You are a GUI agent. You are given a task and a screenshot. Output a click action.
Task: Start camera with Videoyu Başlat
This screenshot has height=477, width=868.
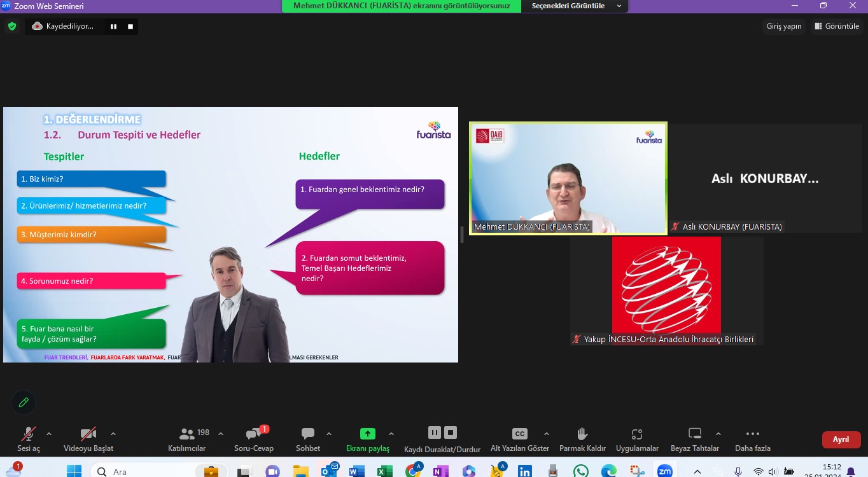pyautogui.click(x=88, y=439)
